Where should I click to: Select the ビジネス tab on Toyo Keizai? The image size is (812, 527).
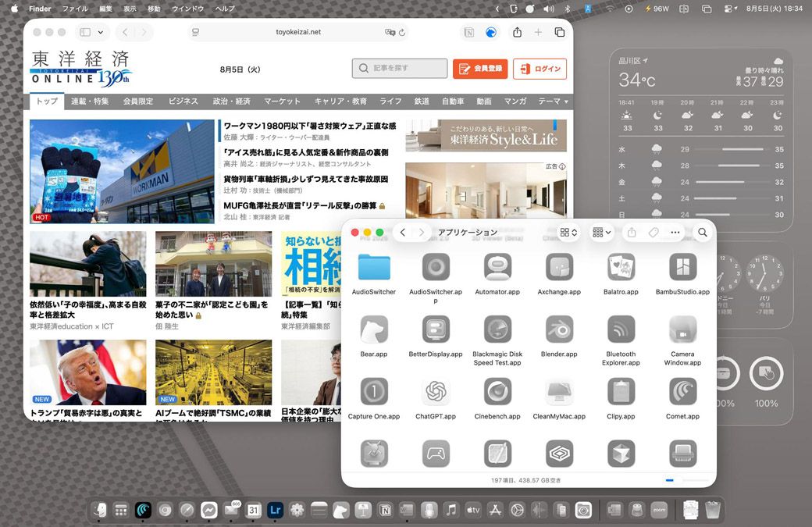pyautogui.click(x=183, y=101)
